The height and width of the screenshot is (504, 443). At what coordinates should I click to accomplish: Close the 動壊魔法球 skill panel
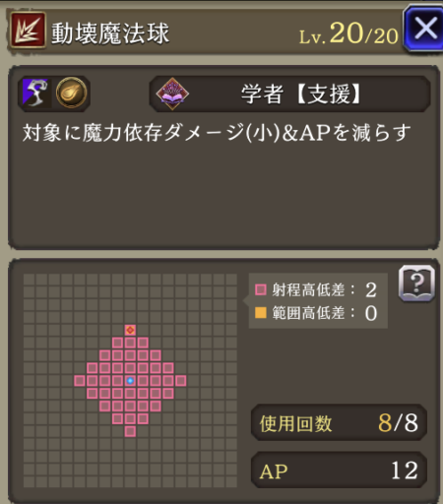424,29
